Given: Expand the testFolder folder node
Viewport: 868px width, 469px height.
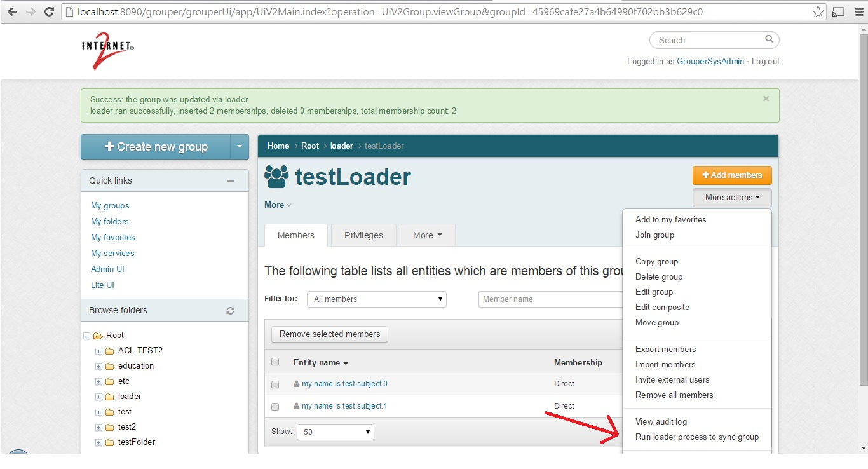Looking at the screenshot, I should point(98,442).
